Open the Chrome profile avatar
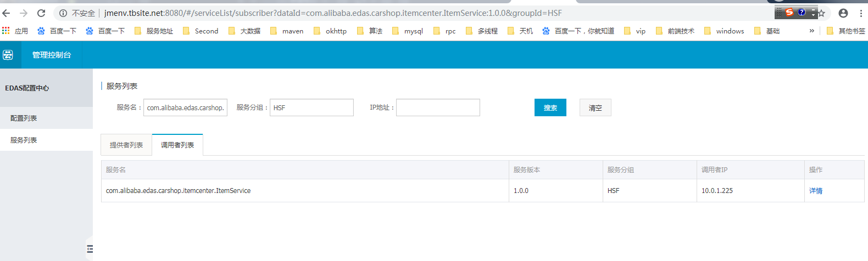Viewport: 868px width, 261px height. click(x=843, y=13)
